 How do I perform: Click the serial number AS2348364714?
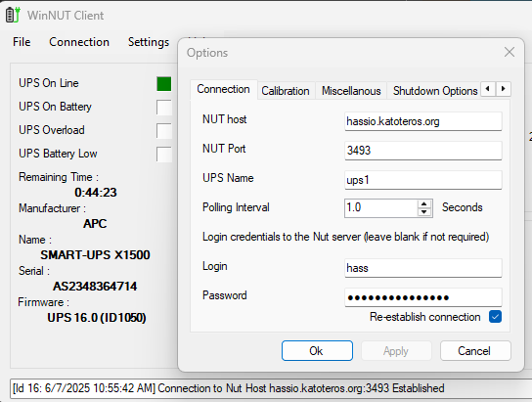[95, 287]
